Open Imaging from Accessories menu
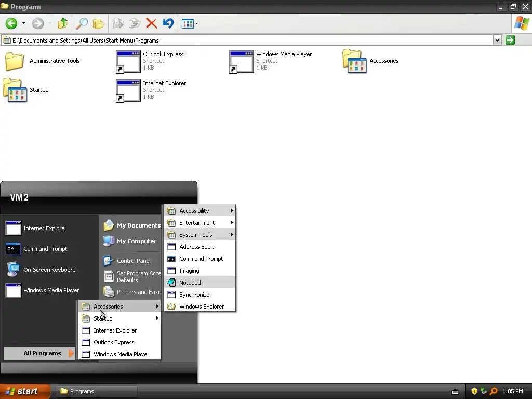Viewport: 532px width, 399px height. click(x=200, y=270)
